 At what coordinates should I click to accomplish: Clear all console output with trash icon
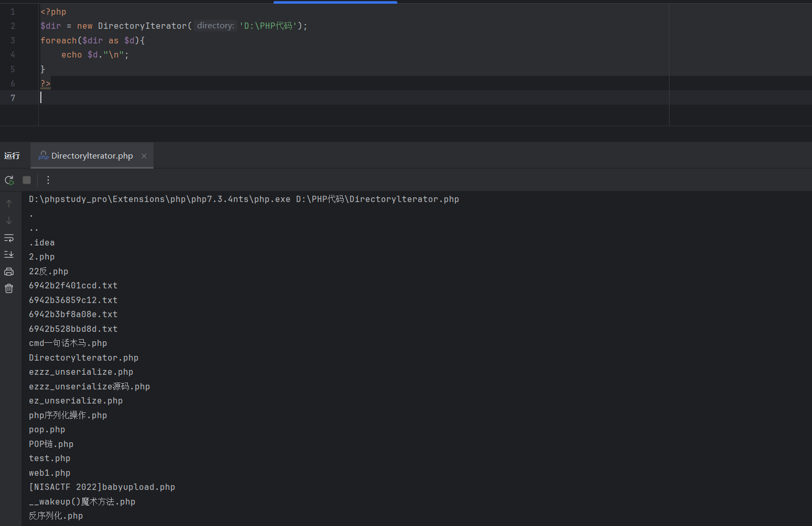point(9,288)
